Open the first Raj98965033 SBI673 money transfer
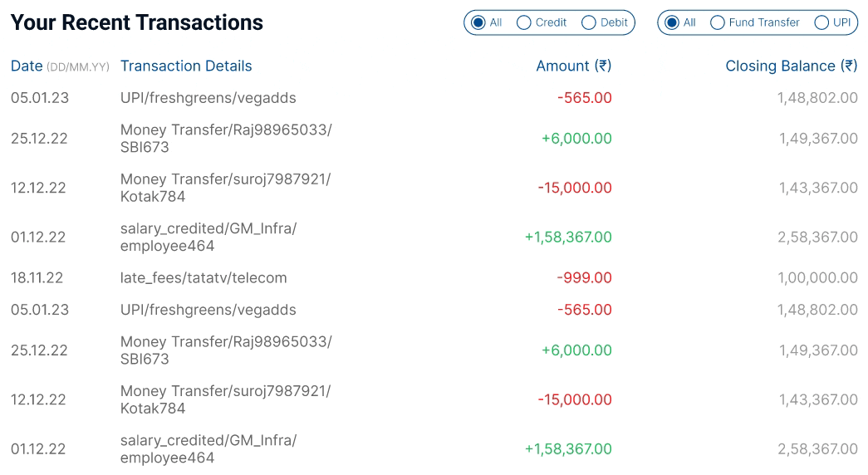The width and height of the screenshot is (868, 475). point(225,139)
